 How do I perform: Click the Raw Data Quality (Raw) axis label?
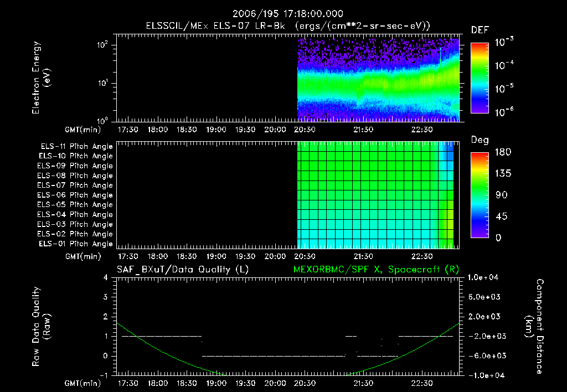(x=41, y=327)
